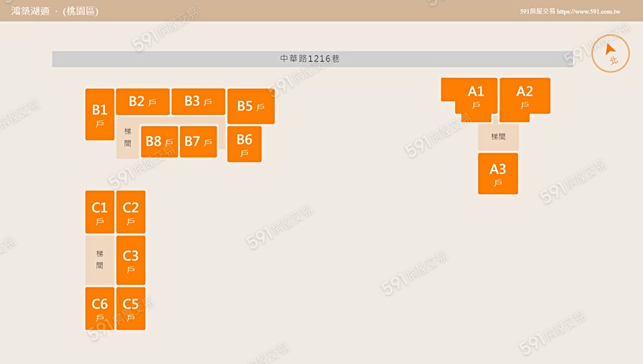Select unit B2 block
The width and height of the screenshot is (643, 364).
[x=142, y=101]
